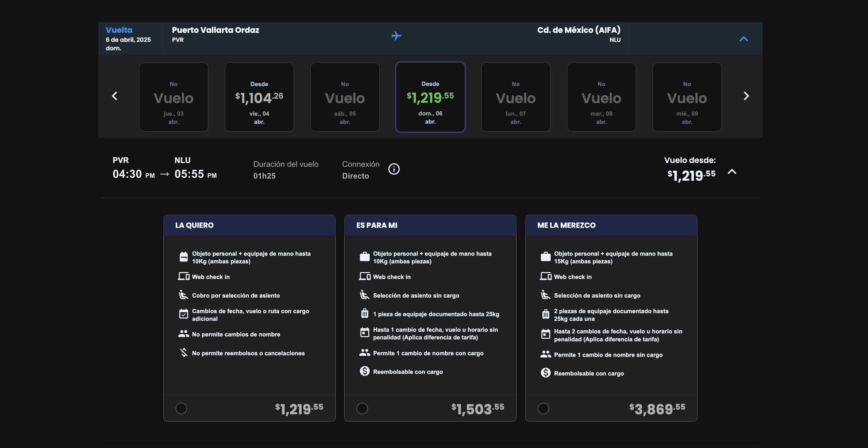
Task: Collapse fare details chevron next to $1,219.55
Action: (732, 171)
